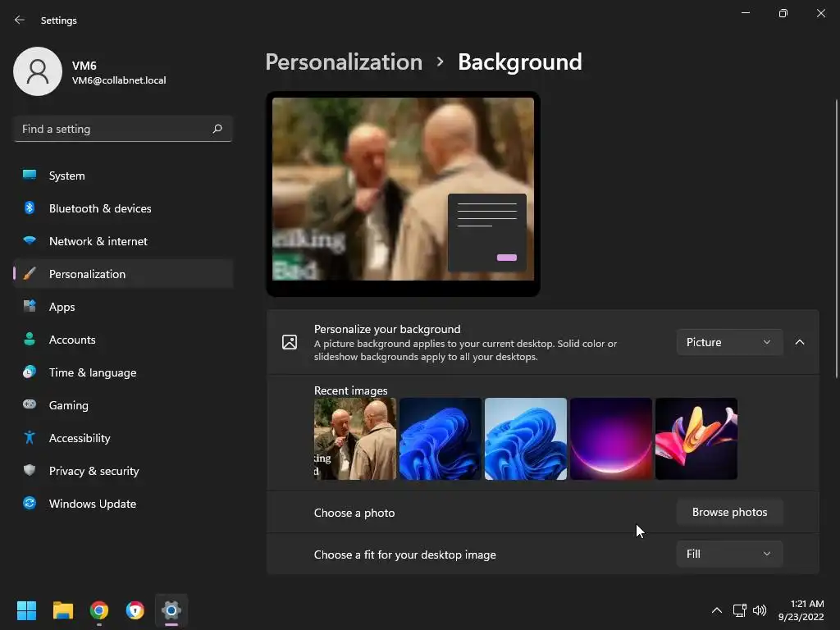Open the Apps icon in sidebar
The image size is (840, 630).
30,307
